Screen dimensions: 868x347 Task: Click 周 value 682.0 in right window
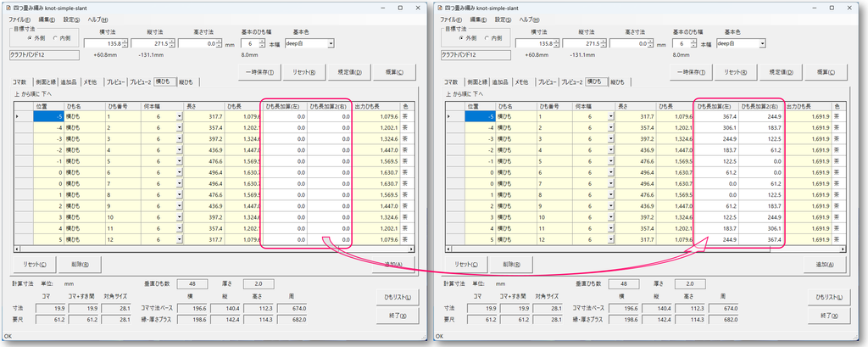(x=724, y=320)
